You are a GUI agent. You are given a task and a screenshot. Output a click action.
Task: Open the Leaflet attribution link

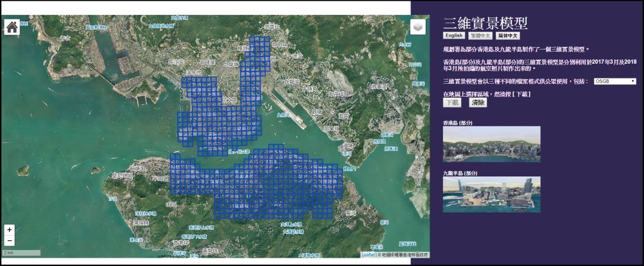[368, 254]
